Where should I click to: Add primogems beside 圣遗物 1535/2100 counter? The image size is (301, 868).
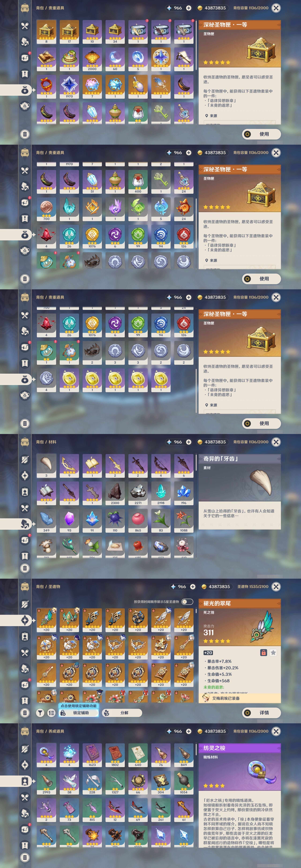click(193, 587)
